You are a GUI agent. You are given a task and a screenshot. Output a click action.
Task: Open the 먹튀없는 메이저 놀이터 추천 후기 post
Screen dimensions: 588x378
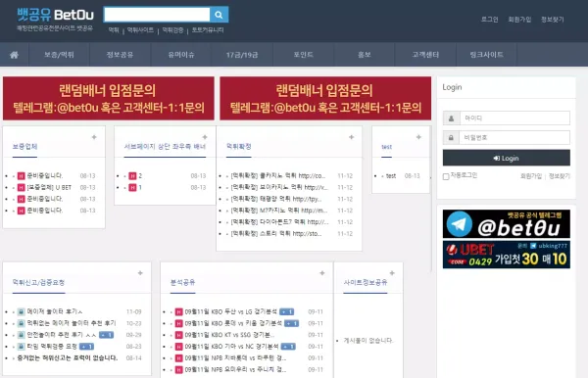pyautogui.click(x=72, y=323)
